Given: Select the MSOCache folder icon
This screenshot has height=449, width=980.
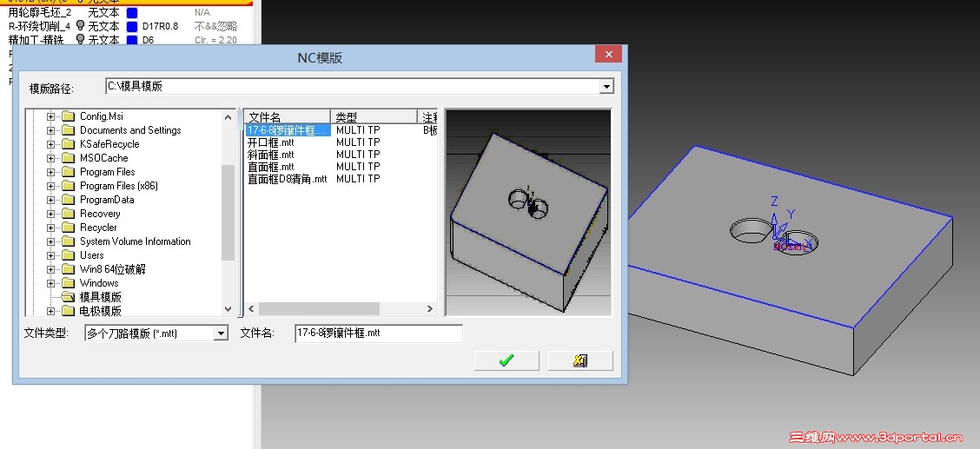Looking at the screenshot, I should [68, 158].
